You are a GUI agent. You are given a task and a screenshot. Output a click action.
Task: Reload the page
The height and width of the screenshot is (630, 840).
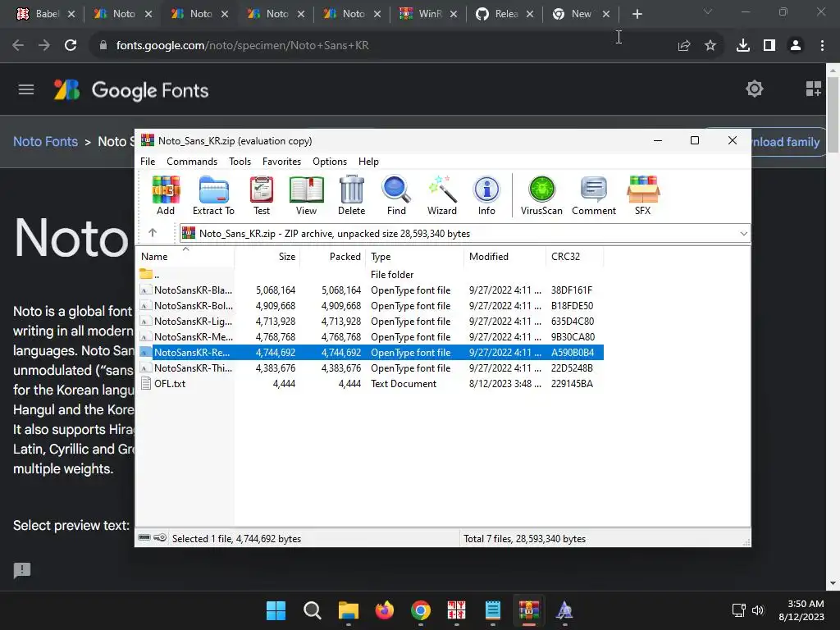(71, 46)
